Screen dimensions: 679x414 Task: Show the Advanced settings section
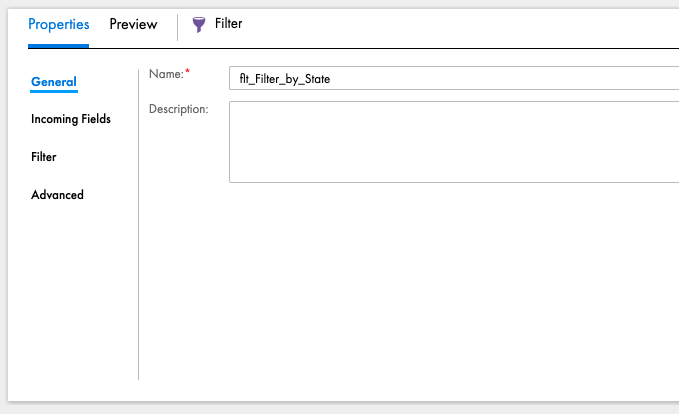click(x=57, y=195)
